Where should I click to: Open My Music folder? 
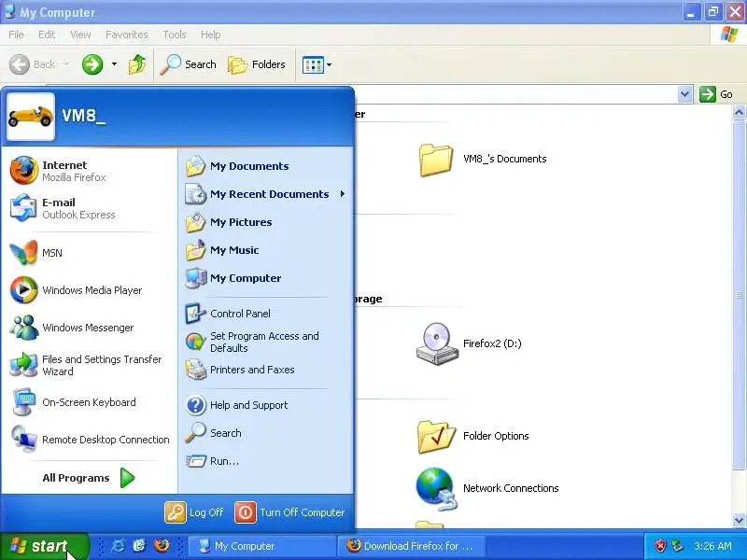click(266, 250)
